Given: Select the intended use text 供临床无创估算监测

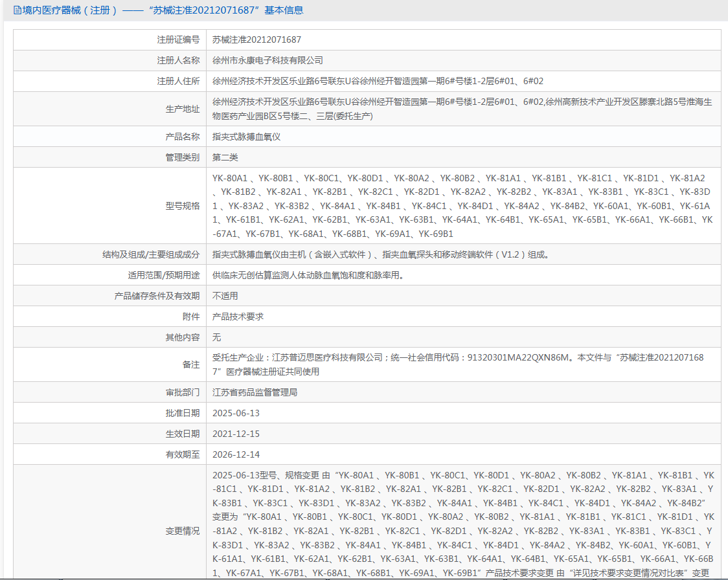Looking at the screenshot, I should tap(308, 275).
